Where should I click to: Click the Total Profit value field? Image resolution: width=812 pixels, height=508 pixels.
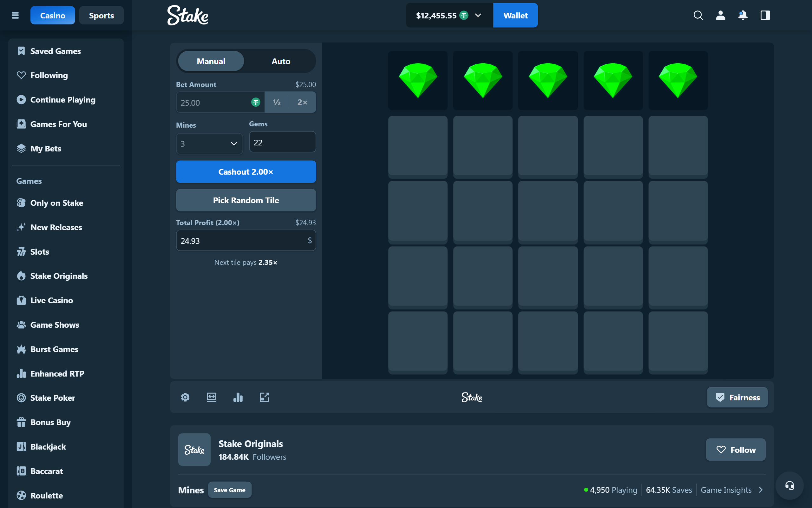point(246,241)
